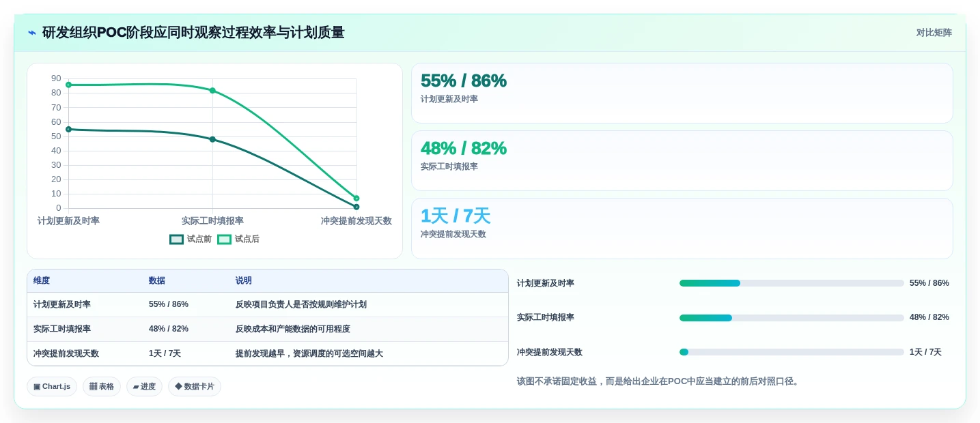Click 提前发现越早 description cell
980x423 pixels.
point(309,354)
